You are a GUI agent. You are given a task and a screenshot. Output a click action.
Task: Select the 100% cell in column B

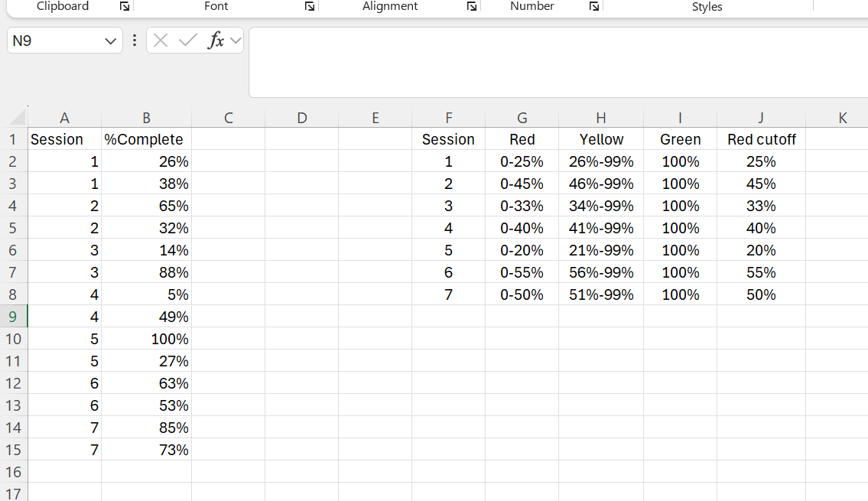[x=146, y=339]
